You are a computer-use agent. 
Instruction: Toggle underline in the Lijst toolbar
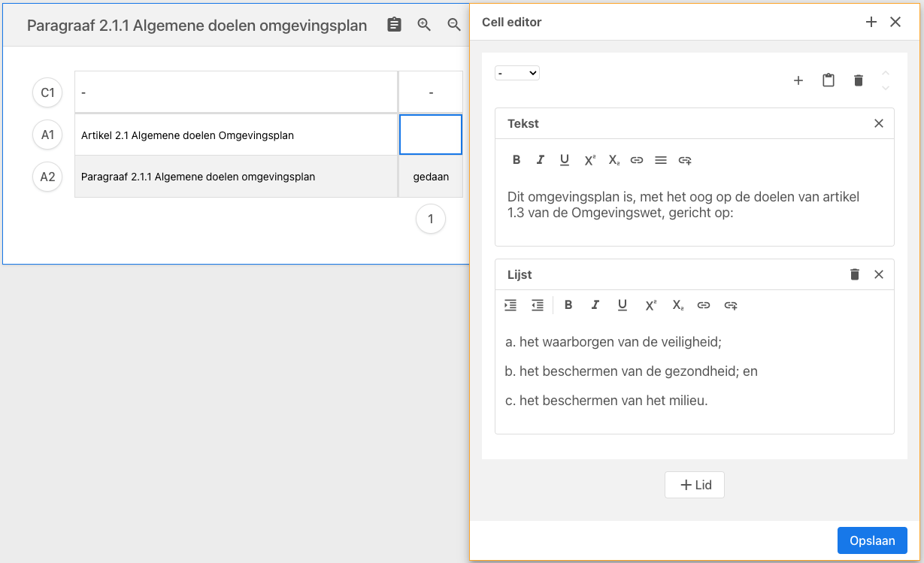(x=622, y=305)
